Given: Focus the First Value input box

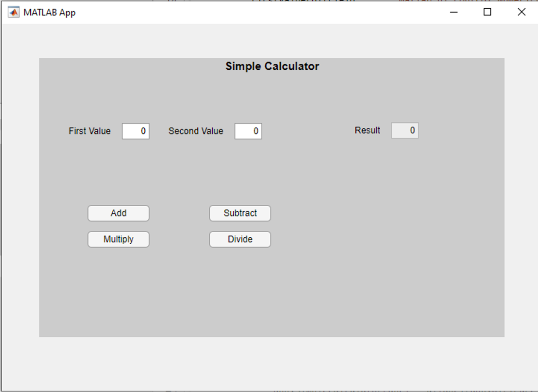Looking at the screenshot, I should pos(136,131).
